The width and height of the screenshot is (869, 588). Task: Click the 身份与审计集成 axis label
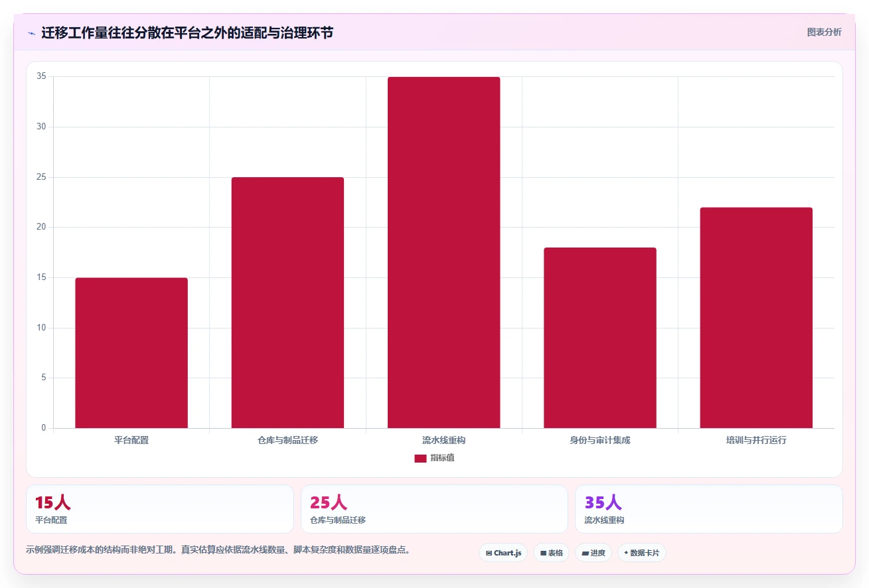600,440
